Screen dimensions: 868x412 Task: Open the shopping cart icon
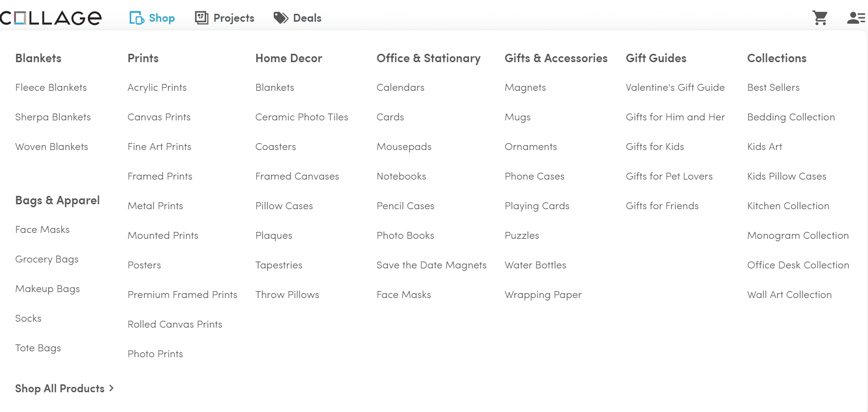[820, 18]
